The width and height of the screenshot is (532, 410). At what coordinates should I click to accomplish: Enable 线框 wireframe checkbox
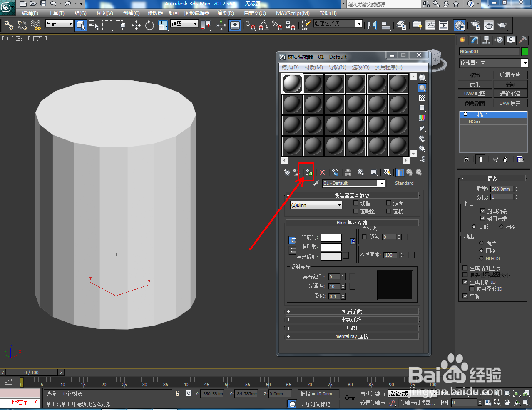pyautogui.click(x=355, y=203)
